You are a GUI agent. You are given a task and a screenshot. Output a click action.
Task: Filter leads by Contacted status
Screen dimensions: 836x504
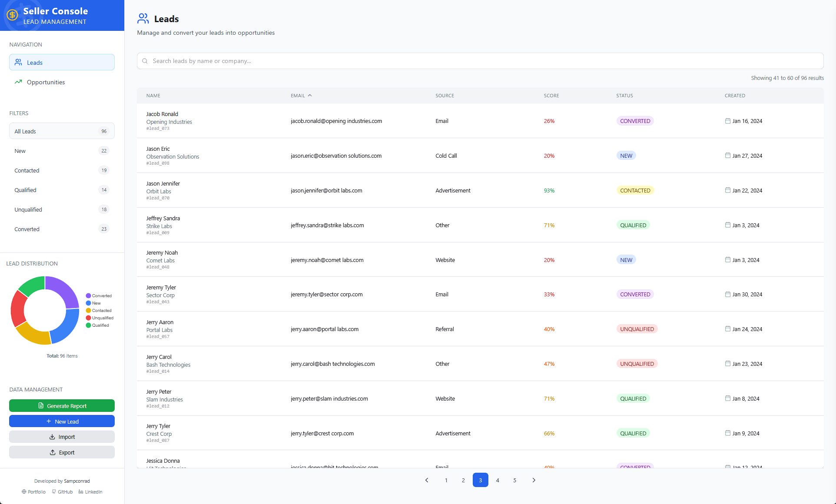62,170
